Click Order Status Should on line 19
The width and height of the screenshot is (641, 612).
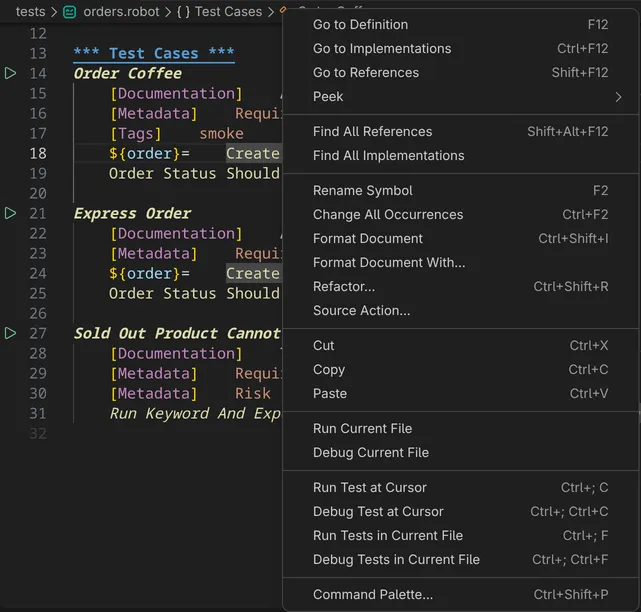click(194, 174)
